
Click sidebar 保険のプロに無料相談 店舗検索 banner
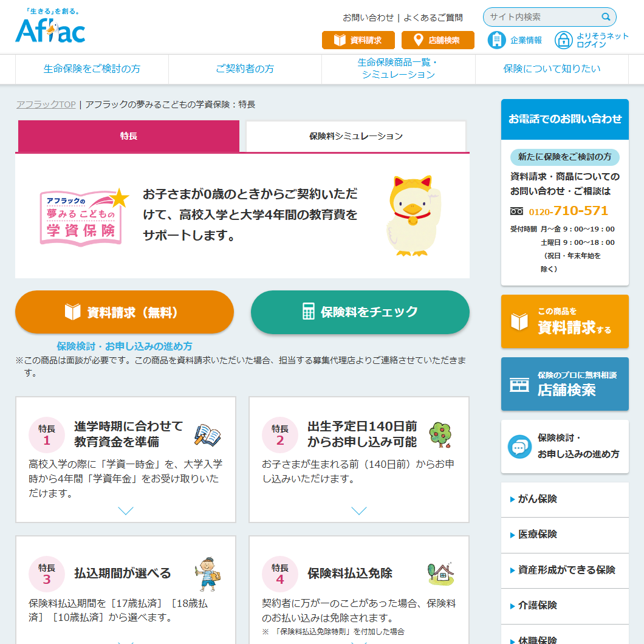(565, 384)
